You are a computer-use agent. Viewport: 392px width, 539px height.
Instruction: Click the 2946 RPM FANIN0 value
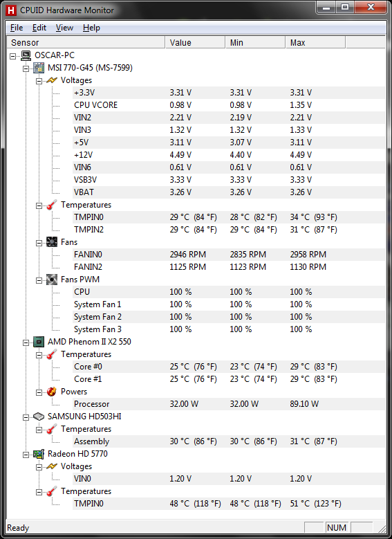188,255
